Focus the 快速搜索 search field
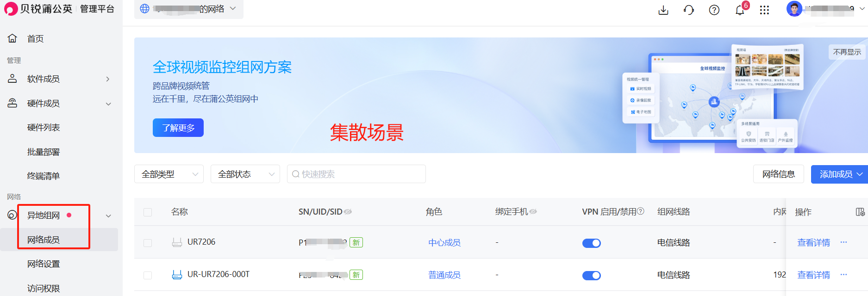This screenshot has height=296, width=868. [x=356, y=174]
